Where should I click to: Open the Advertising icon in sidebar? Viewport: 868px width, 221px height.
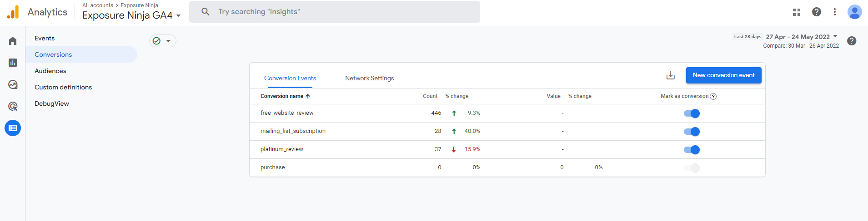[13, 106]
